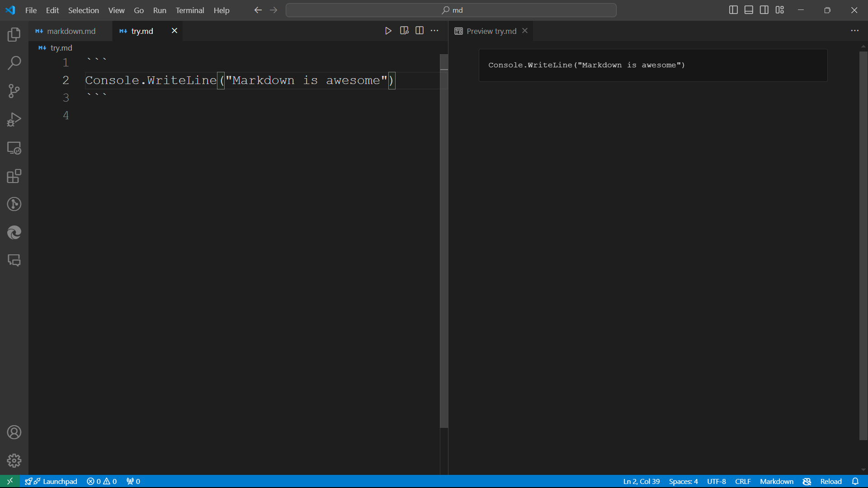Click the Run code play icon
The image size is (868, 488).
388,31
